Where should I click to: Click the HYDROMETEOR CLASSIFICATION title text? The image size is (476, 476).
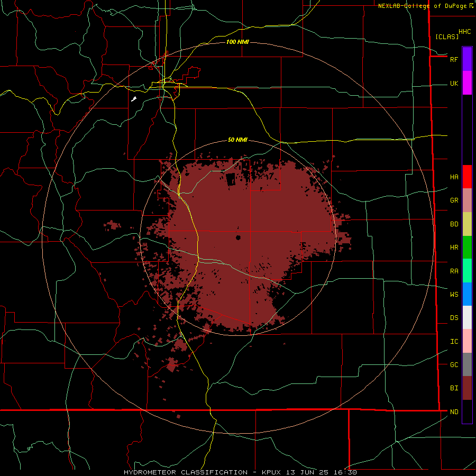click(186, 472)
